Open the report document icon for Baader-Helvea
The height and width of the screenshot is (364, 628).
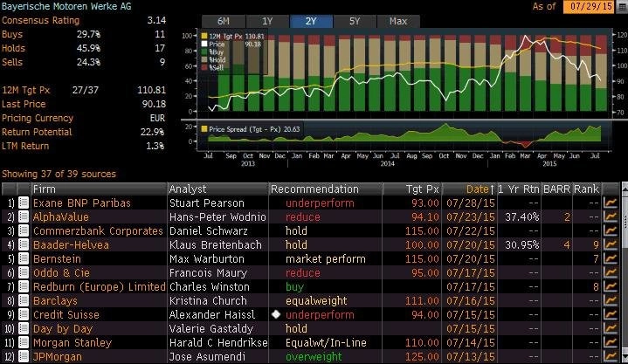click(x=24, y=244)
